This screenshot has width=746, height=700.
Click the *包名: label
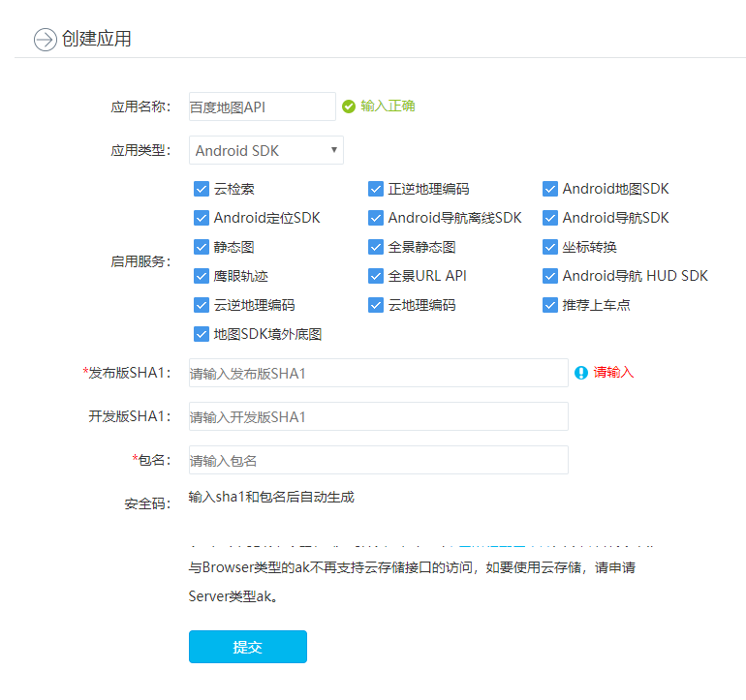[151, 460]
